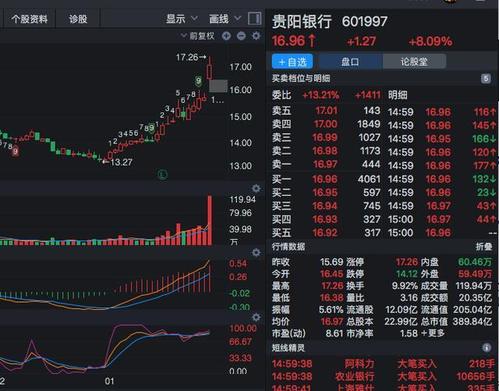This screenshot has width=499, height=391.
Task: Click the 换手 9.92% value
Action: pyautogui.click(x=404, y=286)
